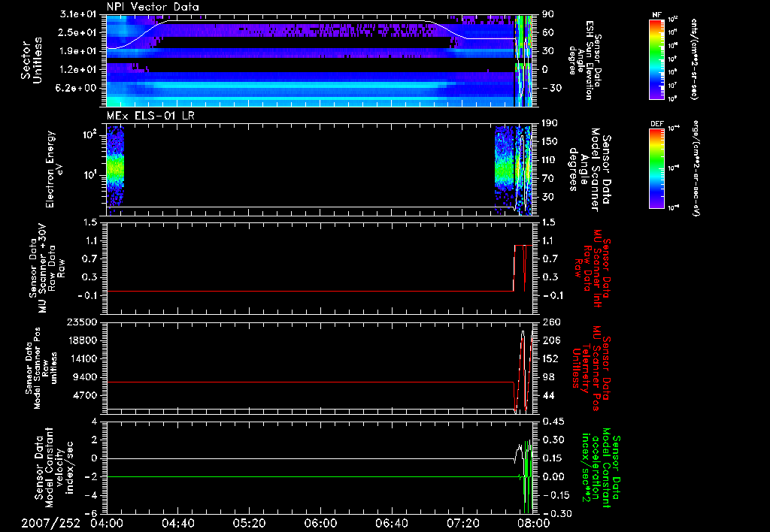Screen dimensions: 770x532
Task: Click the '260' telemetry tick value
Action: [x=550, y=322]
